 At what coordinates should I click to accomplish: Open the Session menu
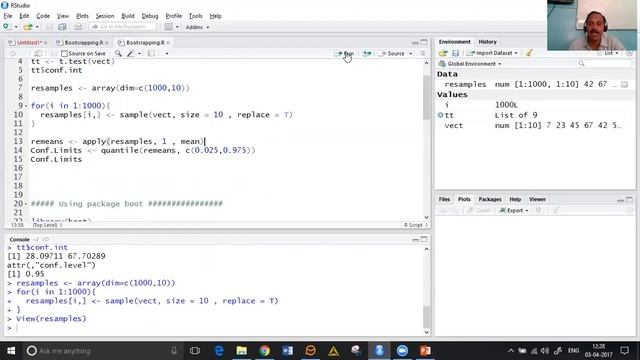(x=105, y=16)
